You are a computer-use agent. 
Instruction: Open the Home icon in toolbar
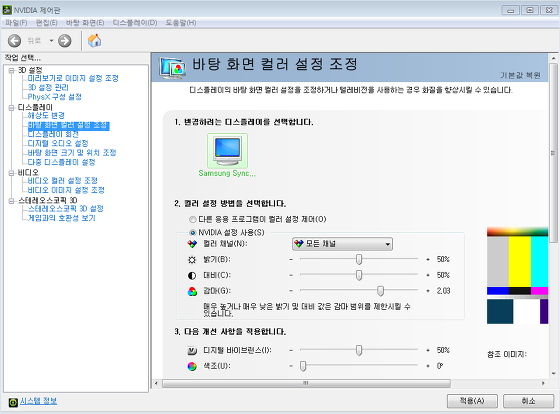[94, 40]
